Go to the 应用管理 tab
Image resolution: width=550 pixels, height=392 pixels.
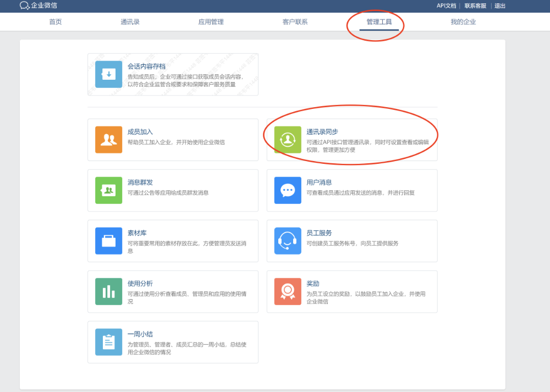tap(211, 22)
